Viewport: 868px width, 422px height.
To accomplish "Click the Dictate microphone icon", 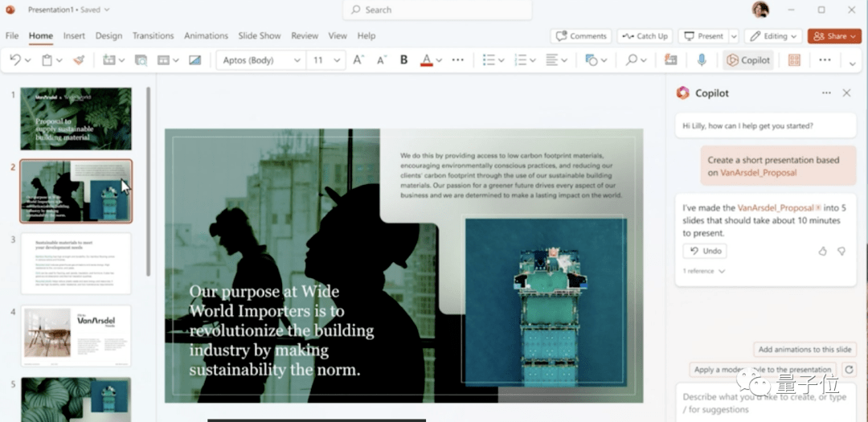I will click(x=702, y=60).
